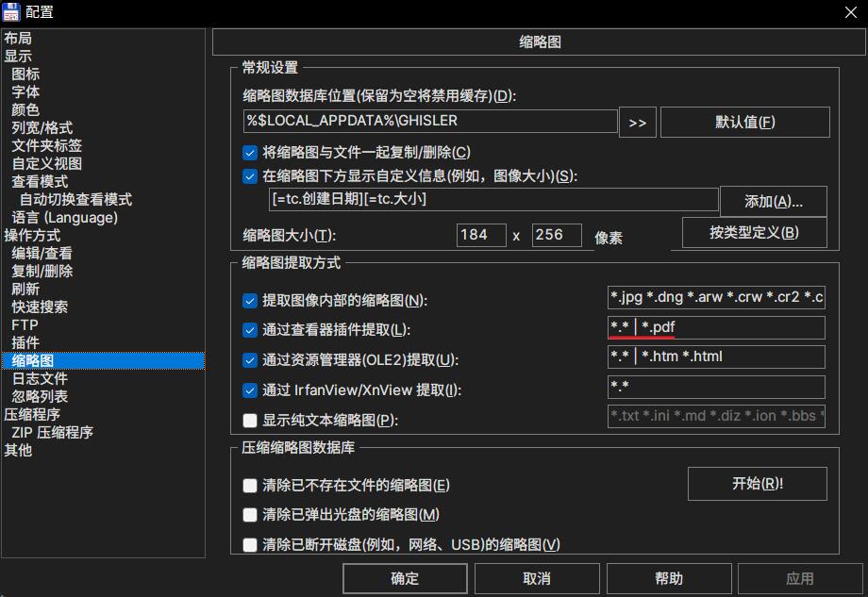Close the 配置 dialog window
868x597 pixels.
(849, 11)
